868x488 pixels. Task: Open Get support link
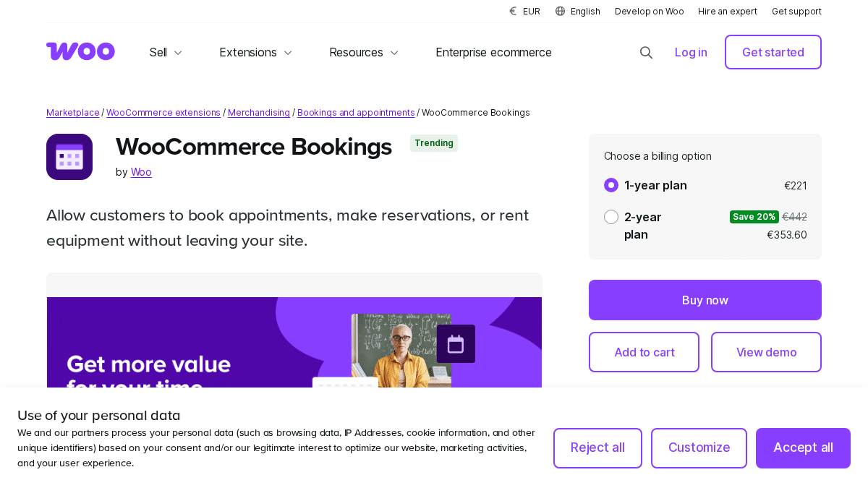[x=796, y=11]
